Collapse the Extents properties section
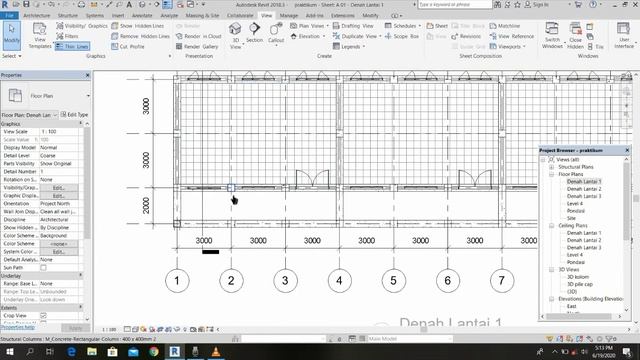The height and width of the screenshot is (360, 640). tap(80, 307)
